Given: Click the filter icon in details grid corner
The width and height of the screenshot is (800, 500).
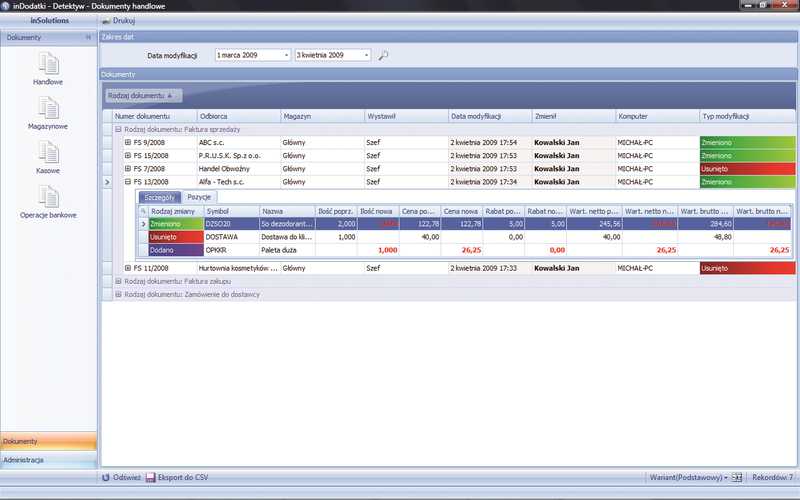Looking at the screenshot, I should point(143,211).
